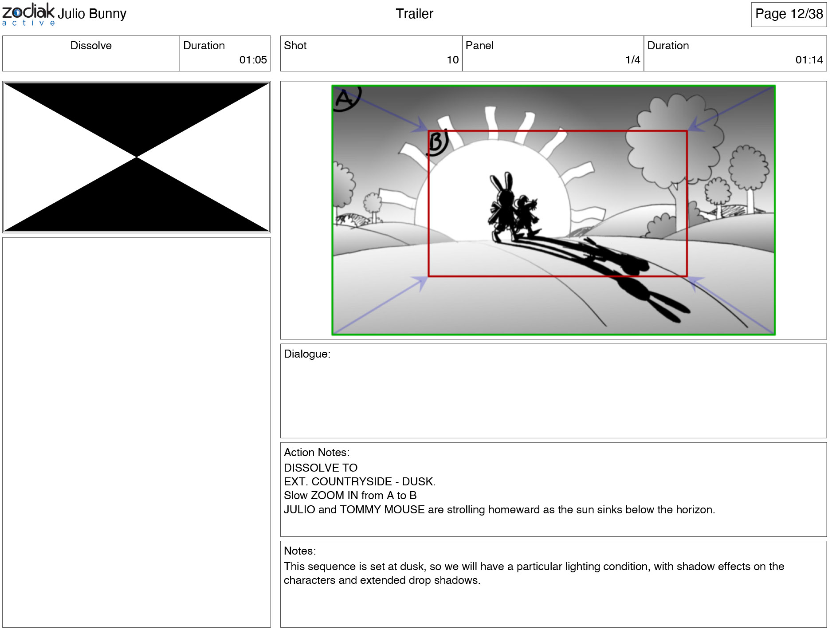Screen dimensions: 840x630
Task: Click the sunset storyboard panel image
Action: (x=553, y=210)
